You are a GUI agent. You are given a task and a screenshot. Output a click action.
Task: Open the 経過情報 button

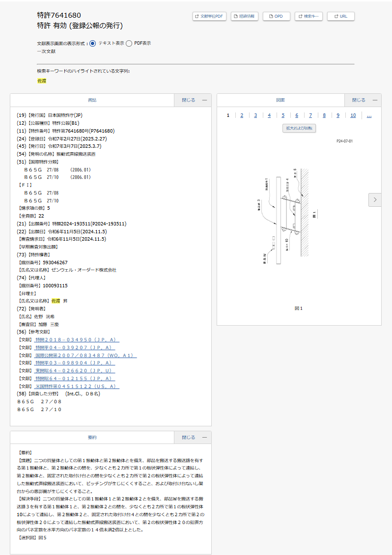click(245, 16)
